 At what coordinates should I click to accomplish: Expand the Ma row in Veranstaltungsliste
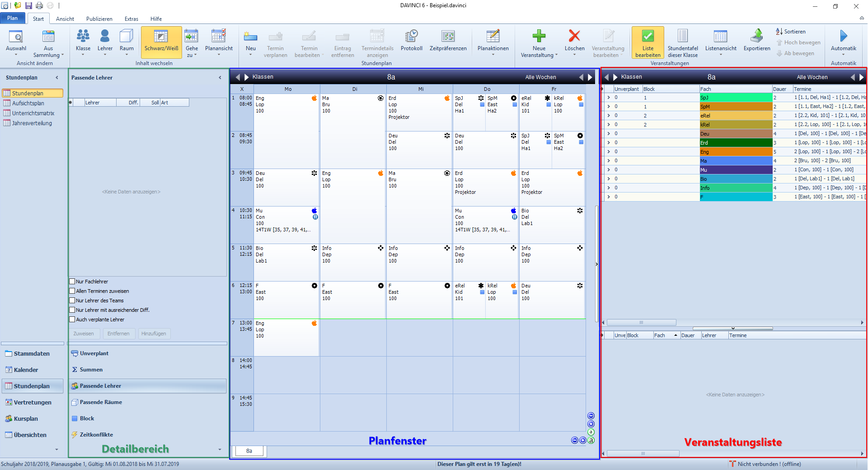[x=609, y=161]
